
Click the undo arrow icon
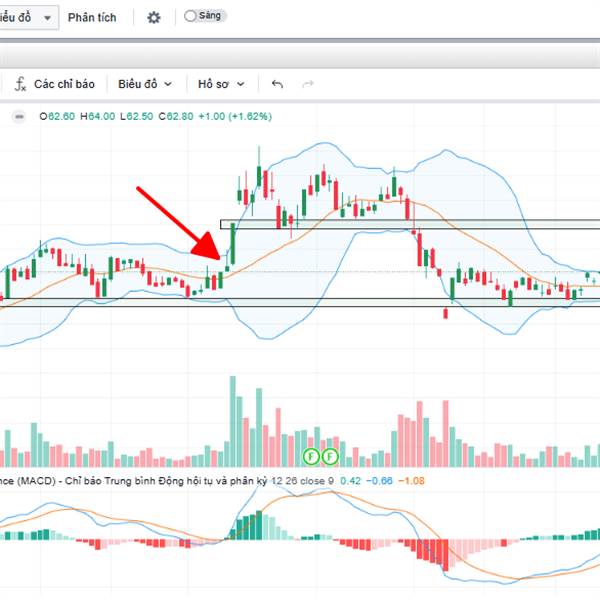click(277, 84)
